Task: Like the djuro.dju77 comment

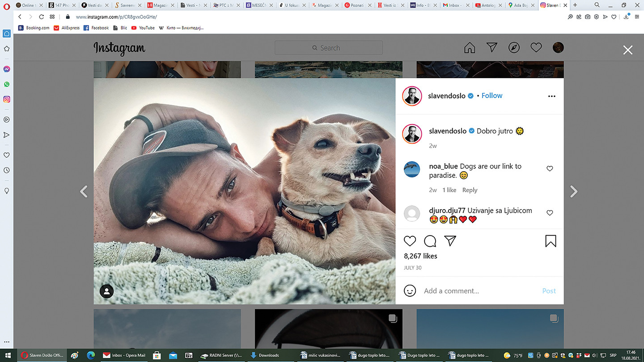Action: [x=550, y=213]
